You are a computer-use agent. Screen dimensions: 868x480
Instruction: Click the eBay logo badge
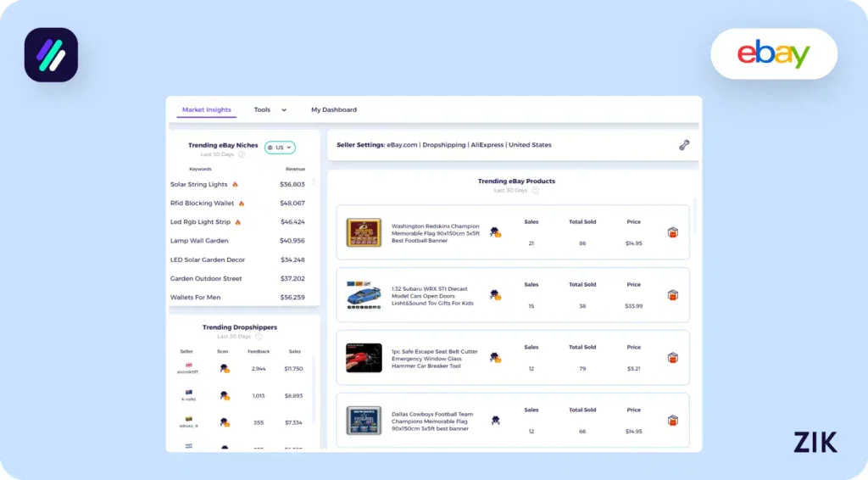(774, 53)
